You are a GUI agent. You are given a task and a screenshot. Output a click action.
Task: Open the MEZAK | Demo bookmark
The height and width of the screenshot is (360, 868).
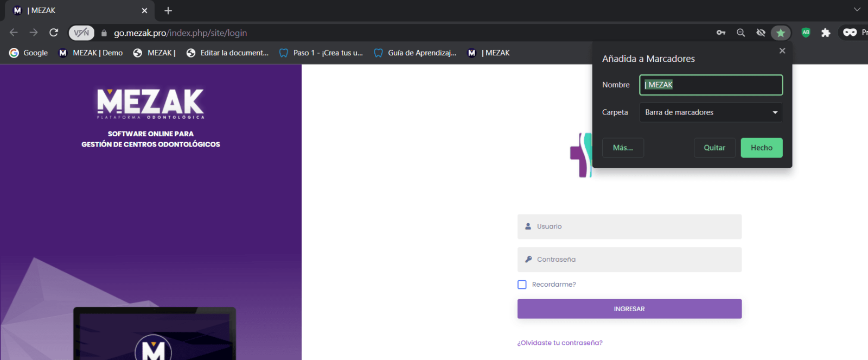point(91,53)
